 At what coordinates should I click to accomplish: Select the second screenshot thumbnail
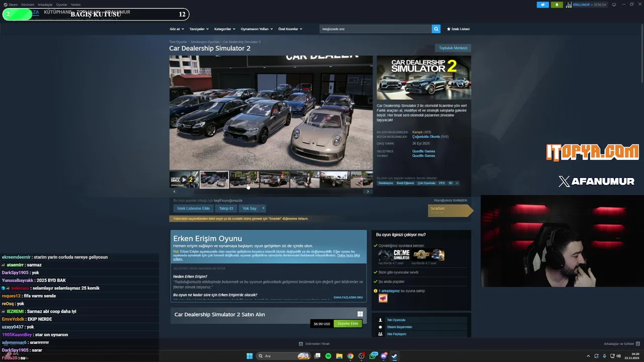(244, 179)
